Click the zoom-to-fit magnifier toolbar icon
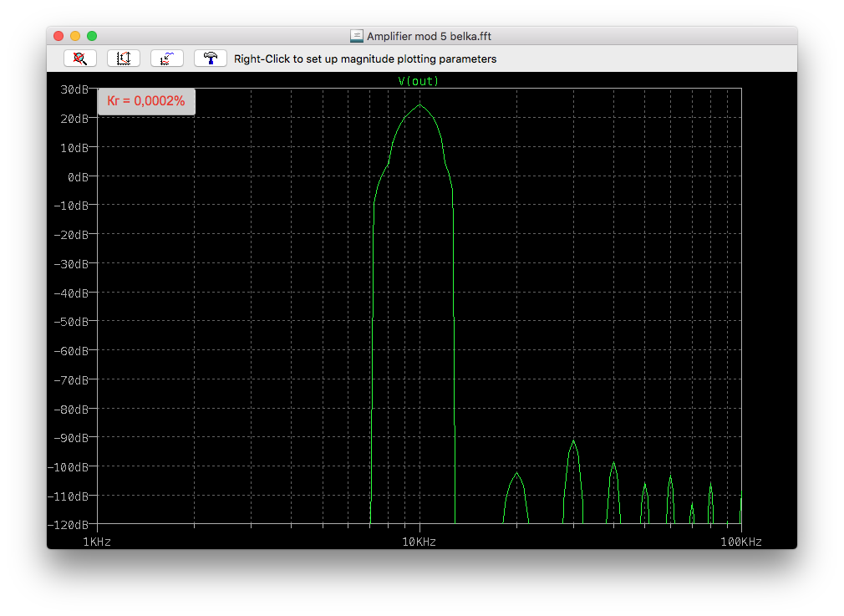 [x=80, y=59]
